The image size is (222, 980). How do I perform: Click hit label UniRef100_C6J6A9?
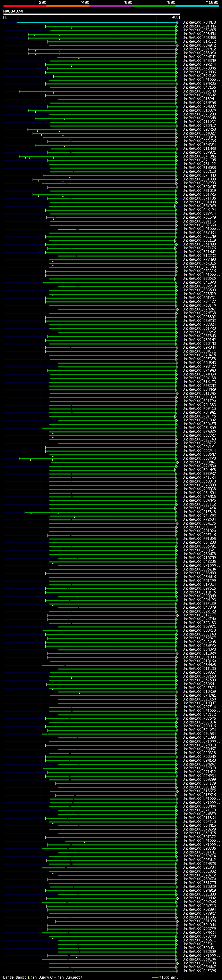tap(199, 428)
